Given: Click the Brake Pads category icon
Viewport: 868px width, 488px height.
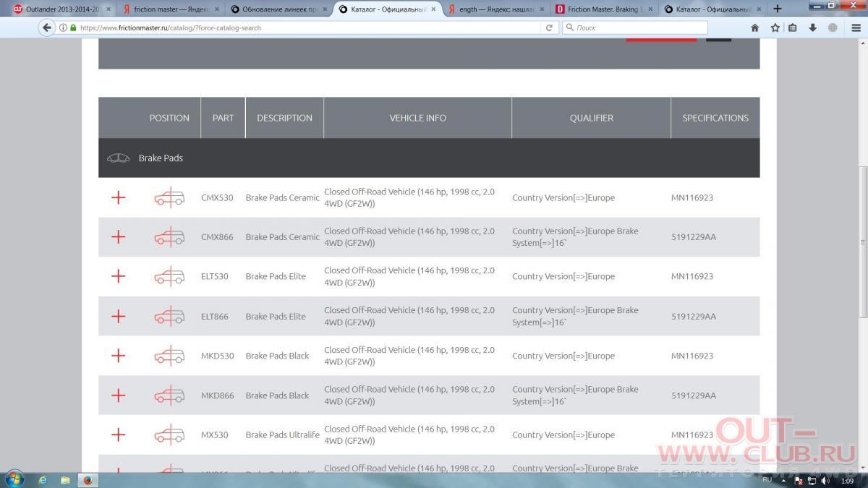Looking at the screenshot, I should 119,158.
